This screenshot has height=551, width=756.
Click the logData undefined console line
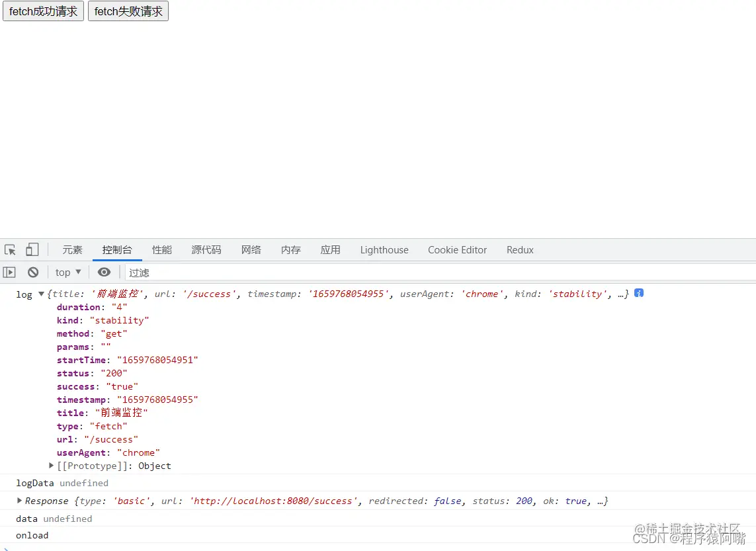point(62,483)
